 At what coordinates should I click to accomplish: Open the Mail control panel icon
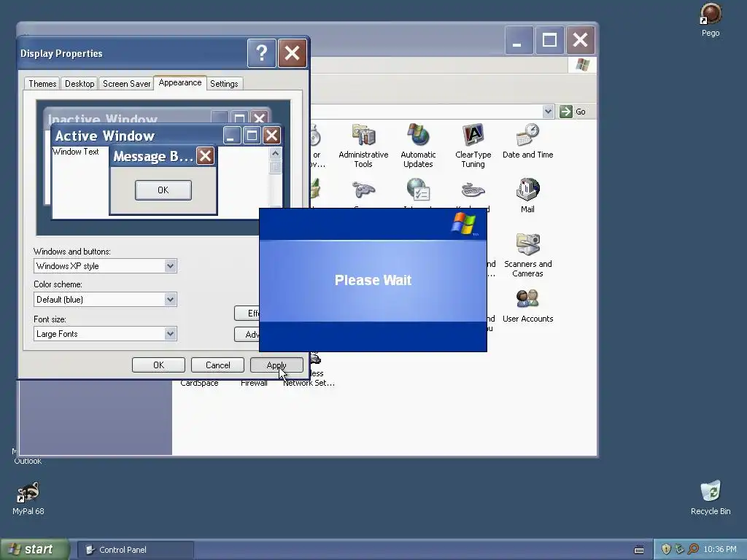527,195
